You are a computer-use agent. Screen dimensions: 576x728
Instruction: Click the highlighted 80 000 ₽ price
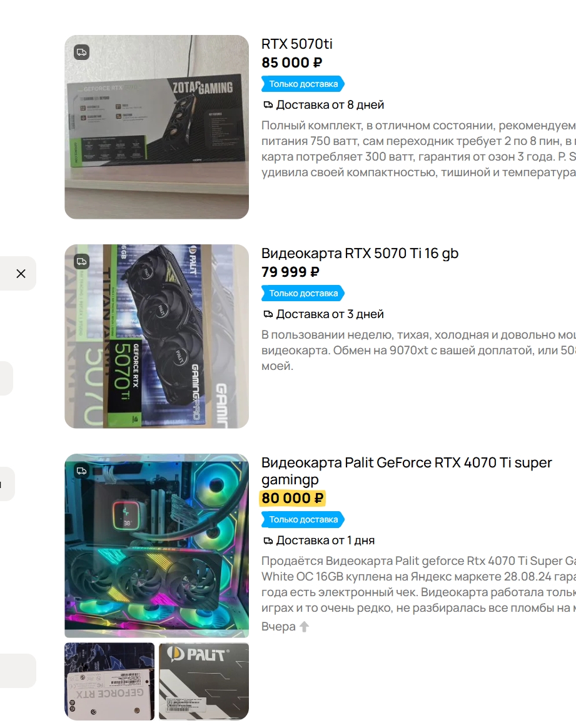(x=292, y=497)
